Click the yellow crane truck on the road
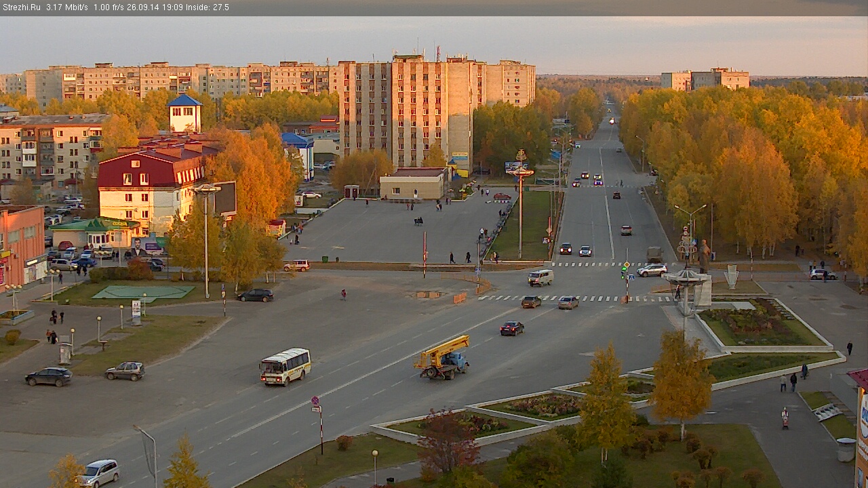The height and width of the screenshot is (488, 868). click(x=443, y=357)
